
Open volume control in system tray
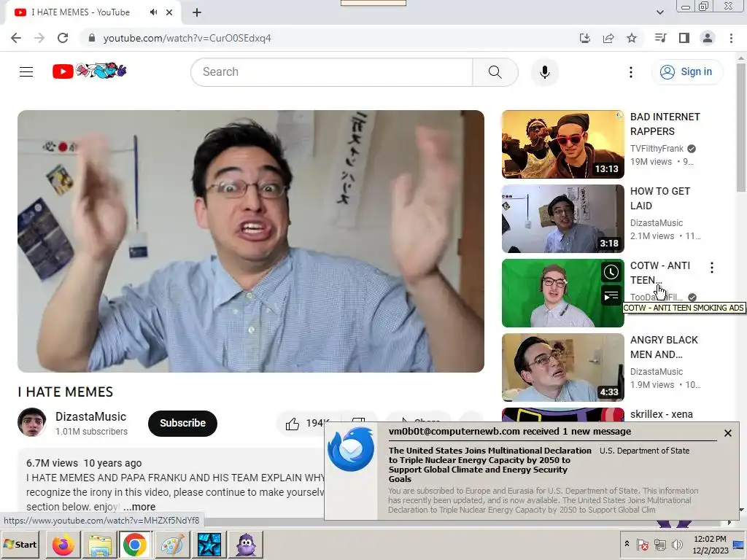point(676,544)
